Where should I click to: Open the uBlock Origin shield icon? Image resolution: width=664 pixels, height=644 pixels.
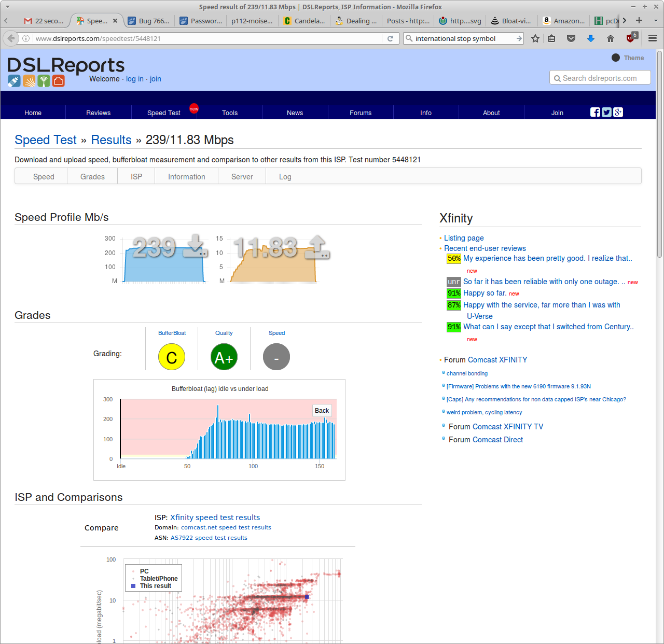click(x=631, y=38)
